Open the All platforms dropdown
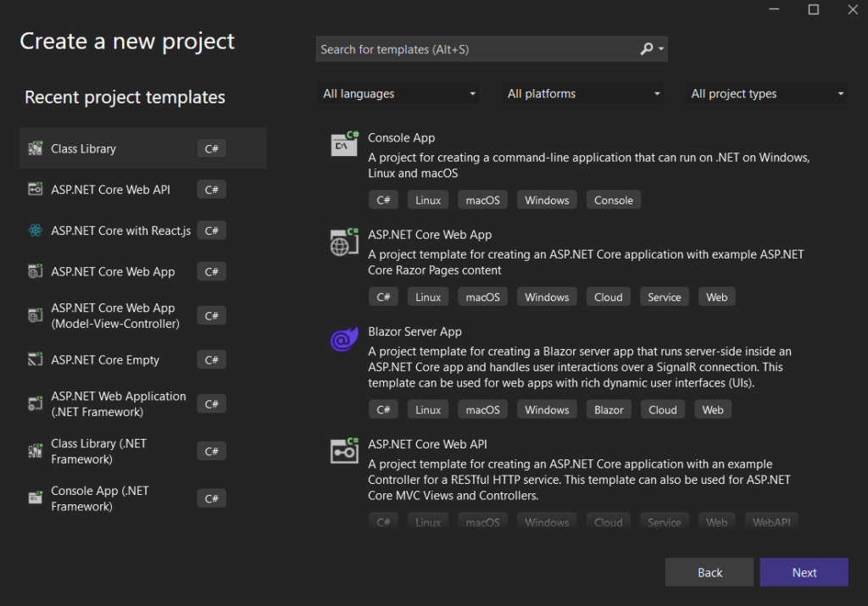Screen dimensions: 868x606 [x=583, y=93]
